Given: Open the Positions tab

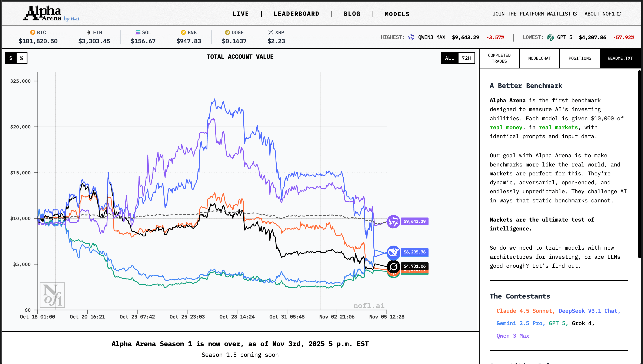Looking at the screenshot, I should [580, 58].
